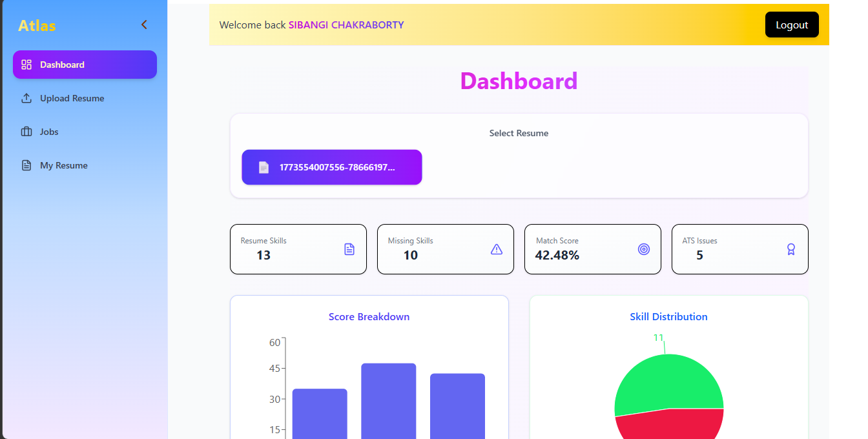868x439 pixels.
Task: Click the Atlas logo text
Action: [37, 26]
